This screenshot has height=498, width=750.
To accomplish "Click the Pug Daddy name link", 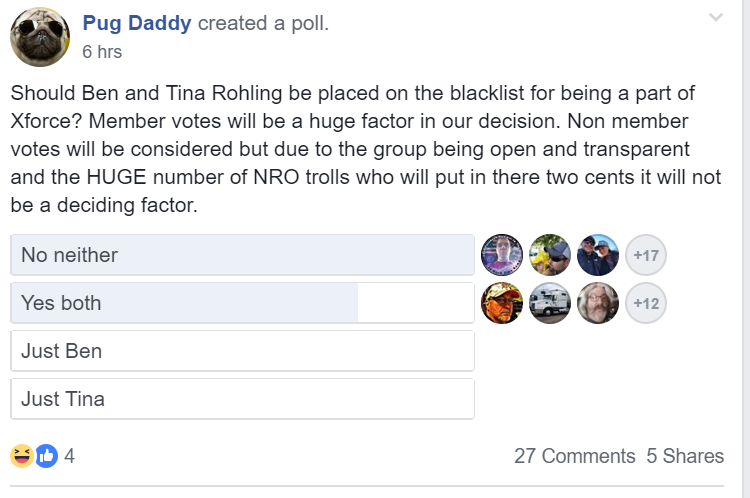I will [137, 23].
